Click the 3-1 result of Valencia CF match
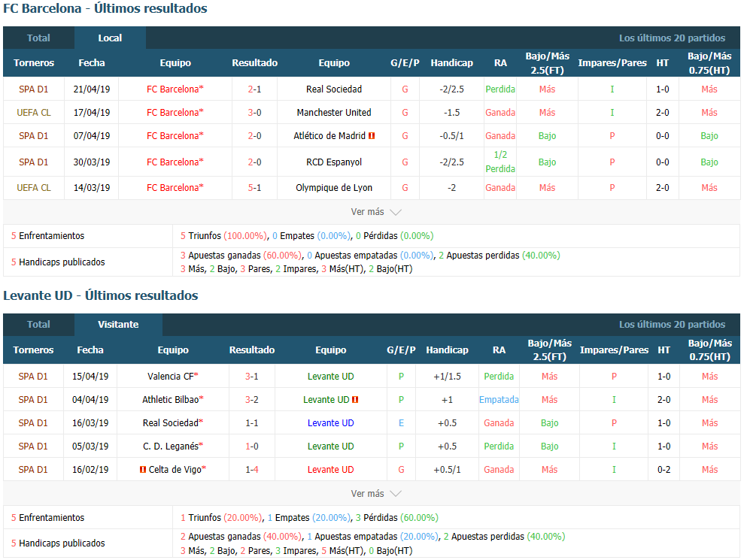The width and height of the screenshot is (744, 560). click(251, 377)
